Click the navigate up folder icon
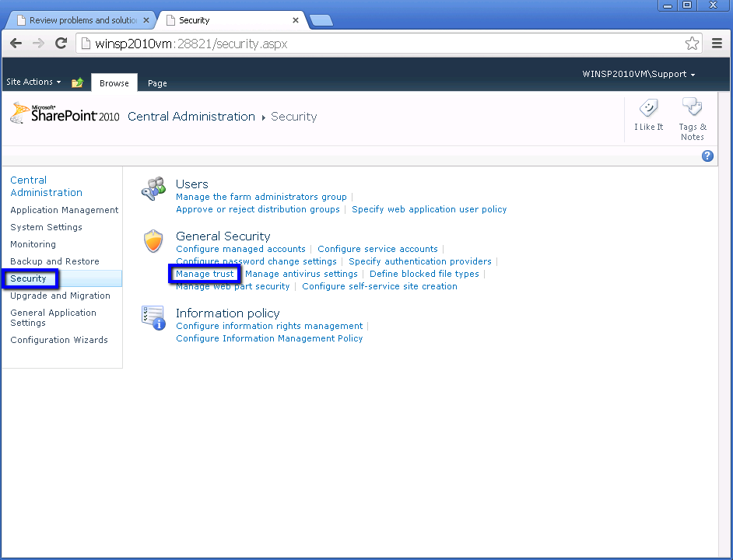The width and height of the screenshot is (733, 560). click(x=77, y=82)
